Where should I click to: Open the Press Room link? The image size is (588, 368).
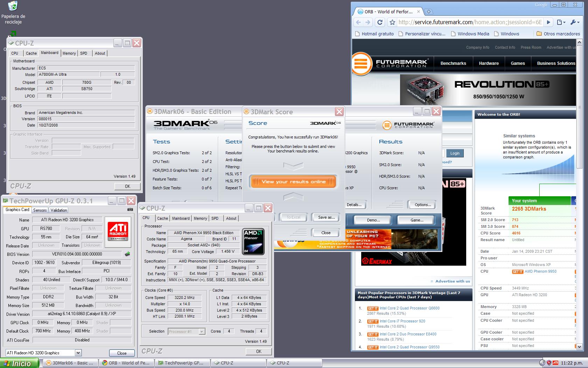531,47
